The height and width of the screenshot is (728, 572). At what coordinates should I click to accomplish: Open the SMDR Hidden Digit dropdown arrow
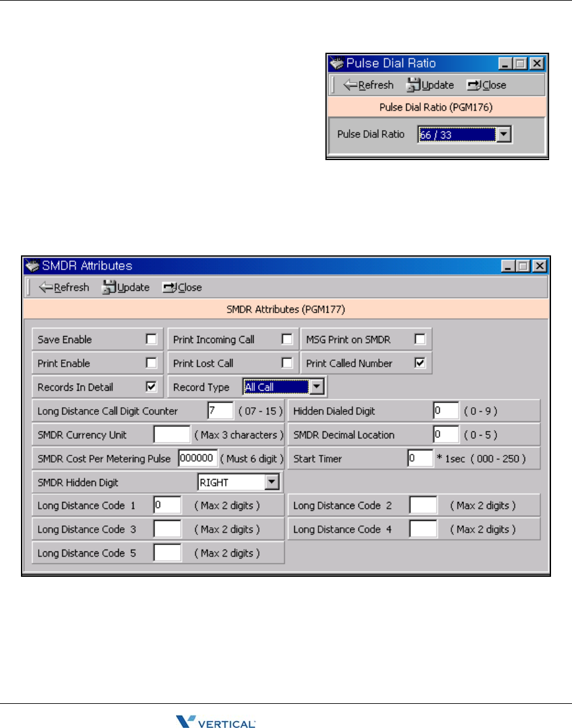coord(272,482)
